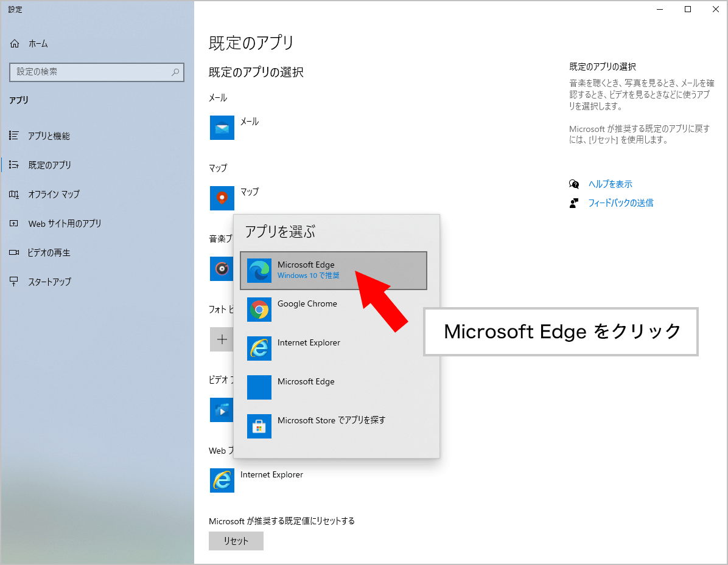Click the plus icon under photo viewer

[x=222, y=339]
